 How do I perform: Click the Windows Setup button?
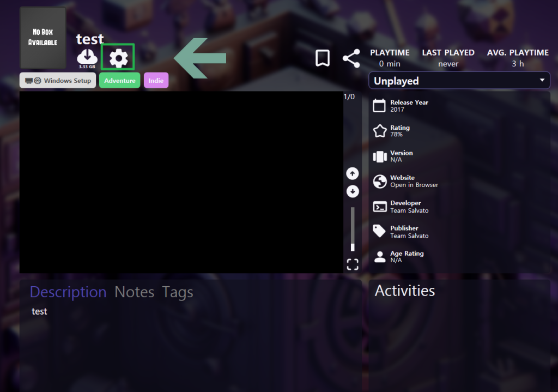(x=58, y=81)
